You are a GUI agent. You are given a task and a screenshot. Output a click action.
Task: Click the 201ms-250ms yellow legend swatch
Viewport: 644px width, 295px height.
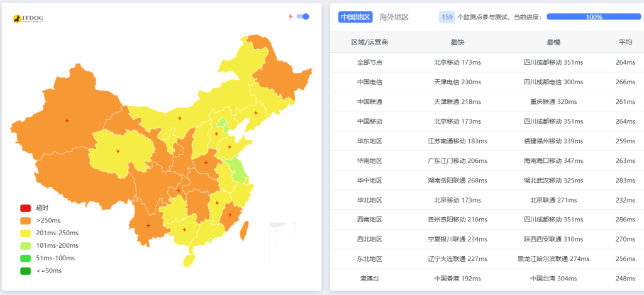(x=26, y=233)
